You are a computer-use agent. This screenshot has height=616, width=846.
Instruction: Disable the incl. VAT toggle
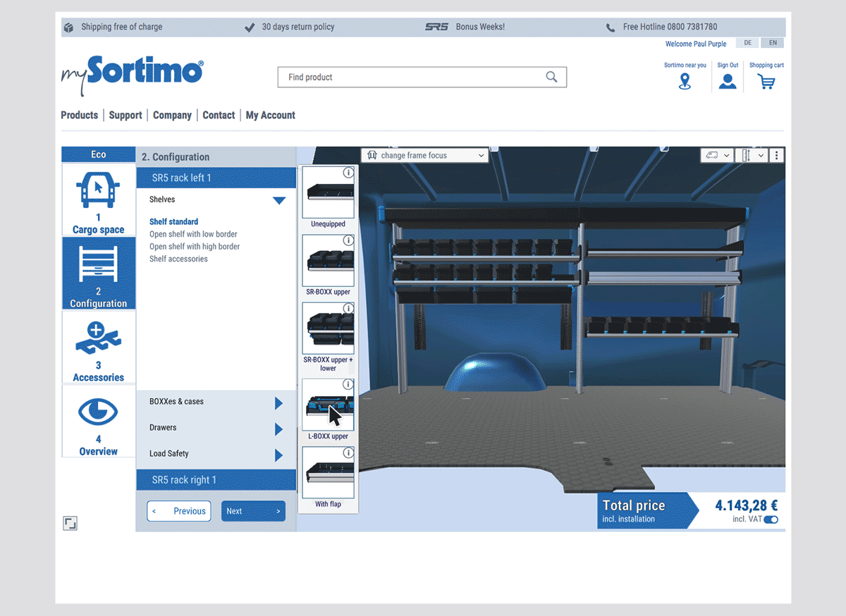[x=773, y=518]
